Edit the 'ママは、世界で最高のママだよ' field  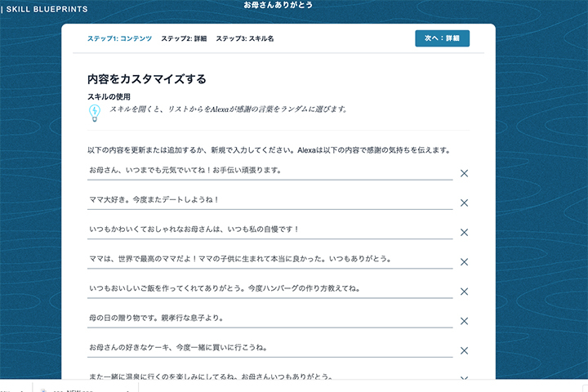pos(269,259)
